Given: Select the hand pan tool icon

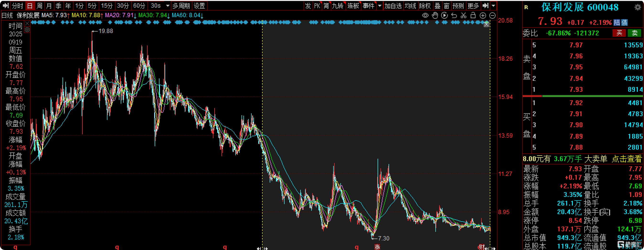Looking at the screenshot, I should click(x=435, y=15).
